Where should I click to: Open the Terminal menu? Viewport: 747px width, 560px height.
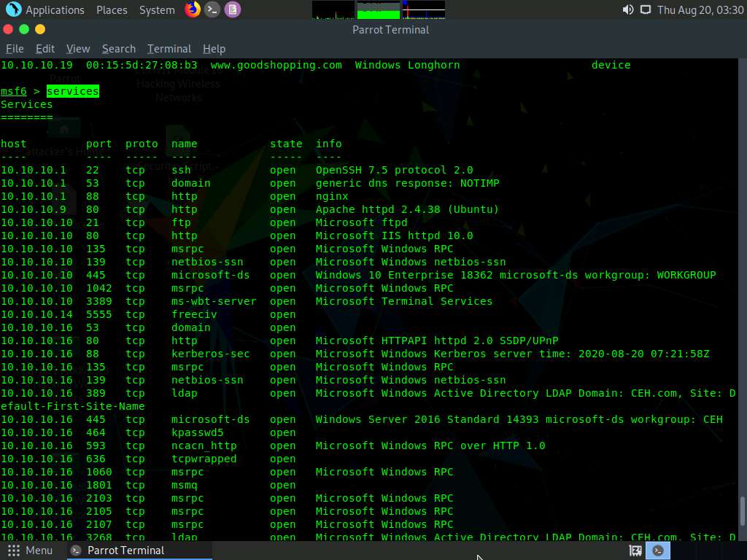coord(169,49)
